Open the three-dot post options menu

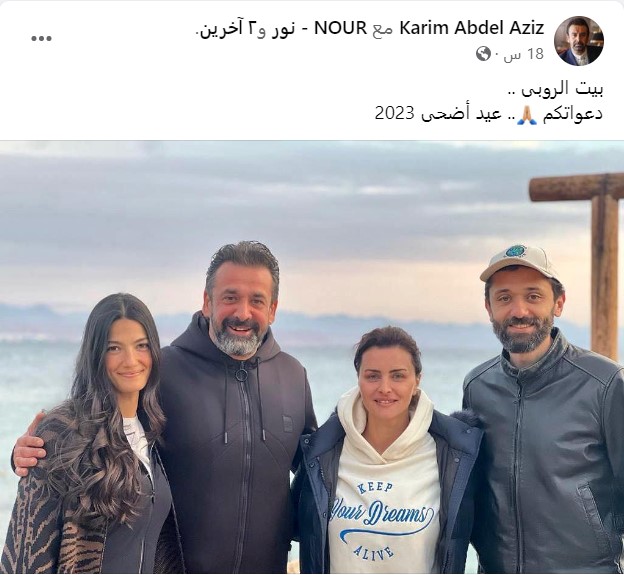(x=41, y=39)
